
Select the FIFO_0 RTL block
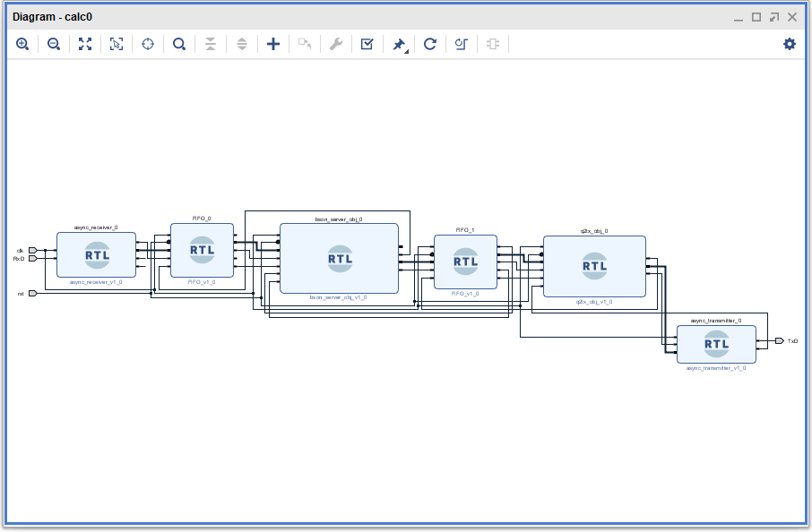(x=202, y=250)
